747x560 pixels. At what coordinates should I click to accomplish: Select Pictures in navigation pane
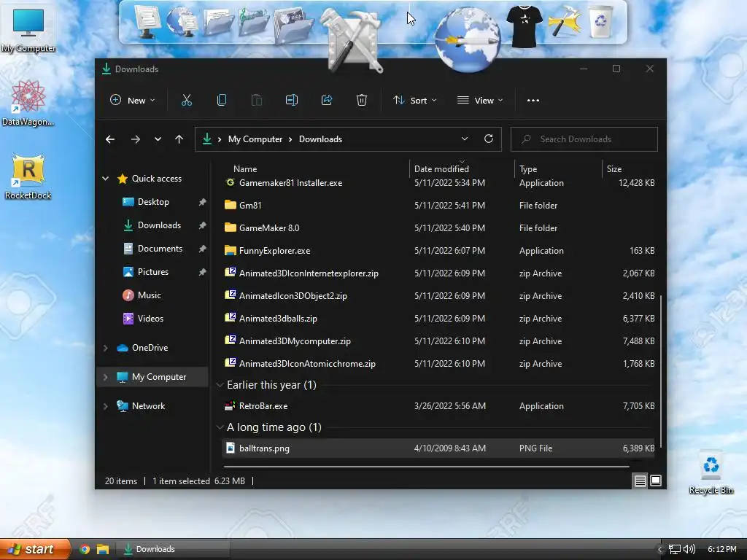click(153, 272)
